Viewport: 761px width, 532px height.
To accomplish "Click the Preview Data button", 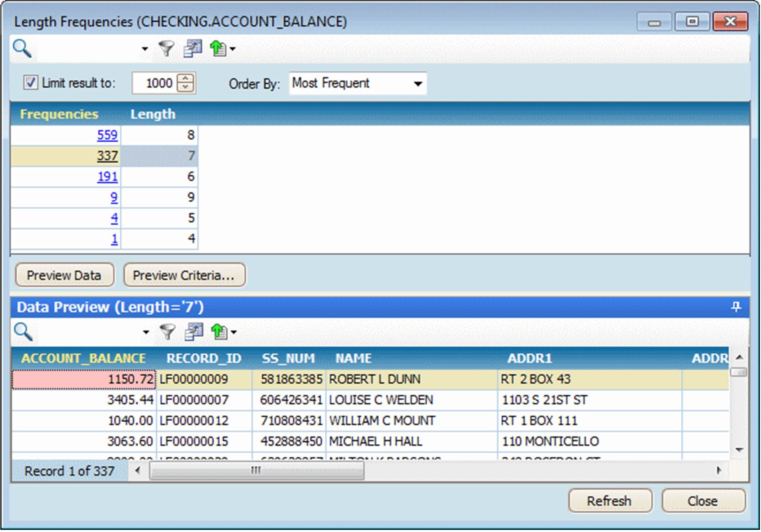I will pyautogui.click(x=64, y=275).
